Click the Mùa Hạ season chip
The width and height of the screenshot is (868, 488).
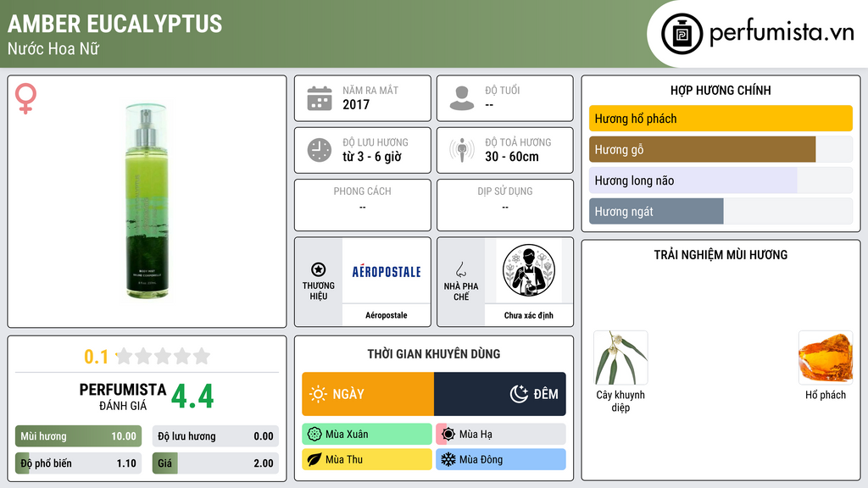tap(501, 435)
